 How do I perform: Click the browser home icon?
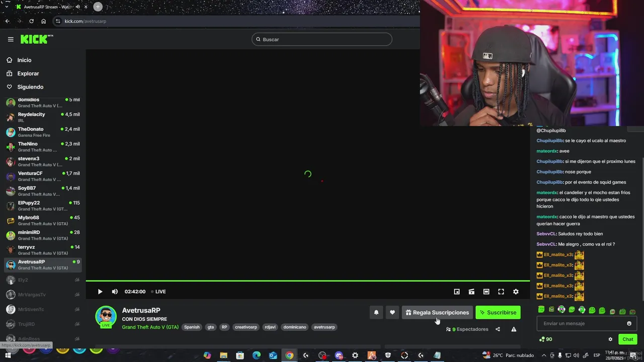[x=44, y=21]
